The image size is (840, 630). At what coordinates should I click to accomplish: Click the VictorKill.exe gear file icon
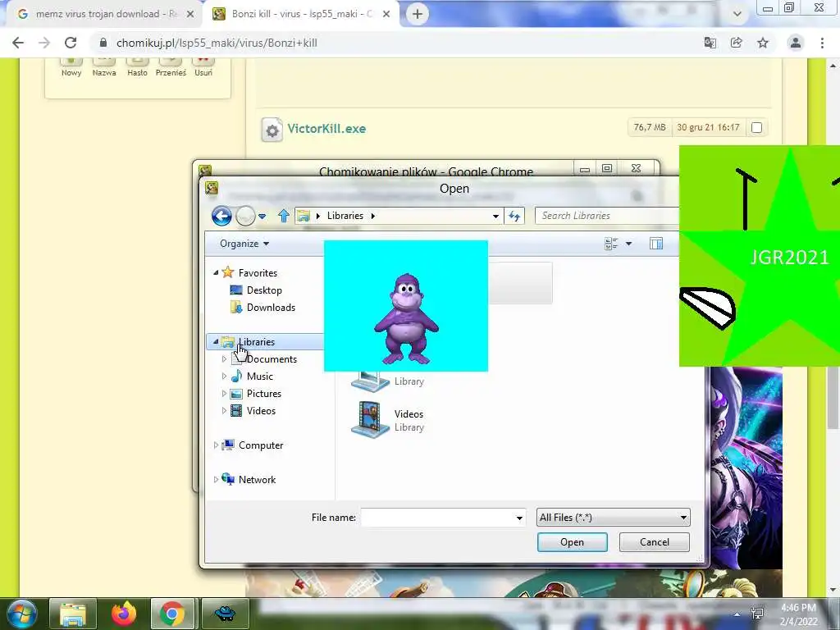coord(272,130)
